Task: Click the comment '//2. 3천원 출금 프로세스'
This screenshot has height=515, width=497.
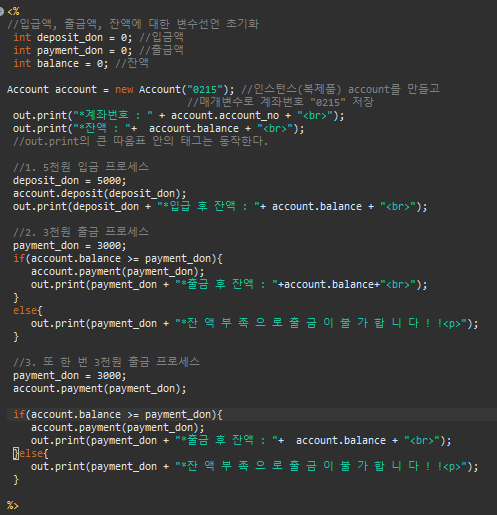Action: point(81,232)
